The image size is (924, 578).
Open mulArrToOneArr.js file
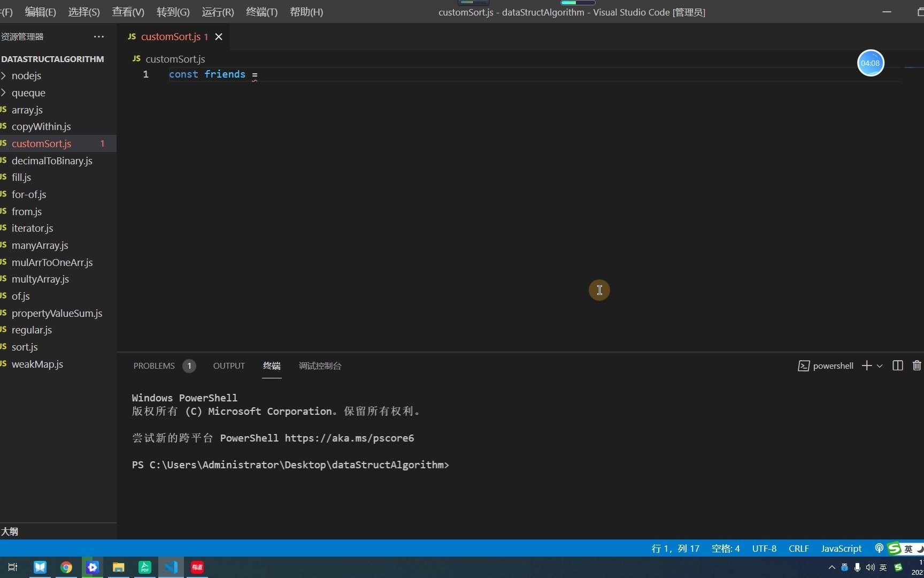[58, 262]
